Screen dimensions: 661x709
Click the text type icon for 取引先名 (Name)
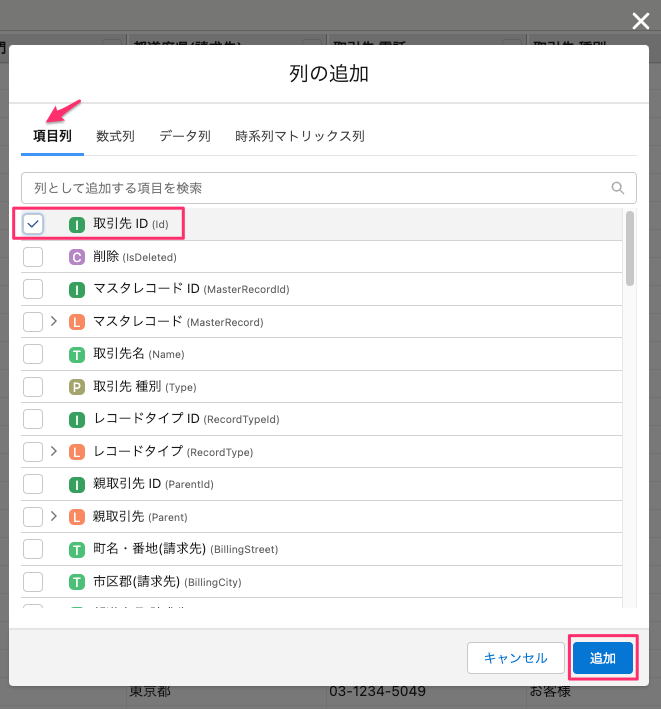click(x=77, y=355)
